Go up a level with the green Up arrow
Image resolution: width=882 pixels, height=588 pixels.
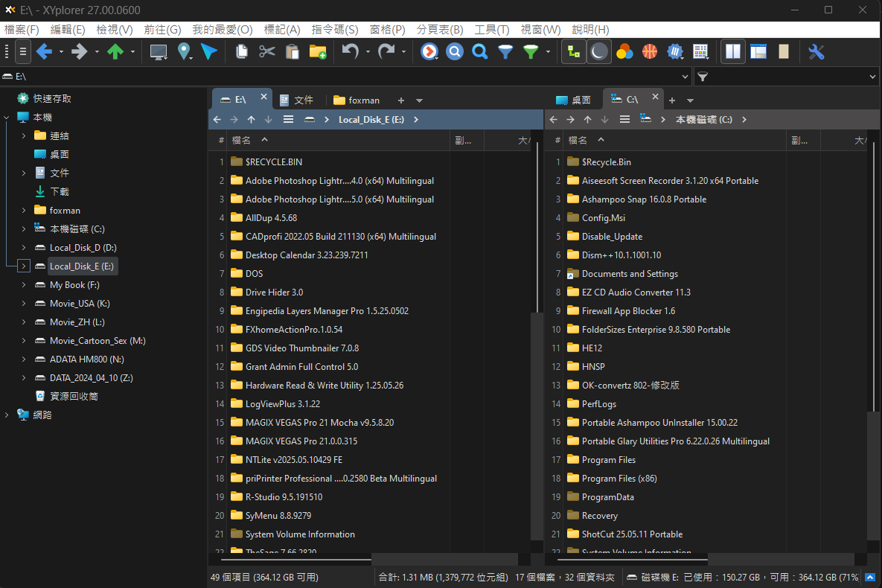pos(115,52)
